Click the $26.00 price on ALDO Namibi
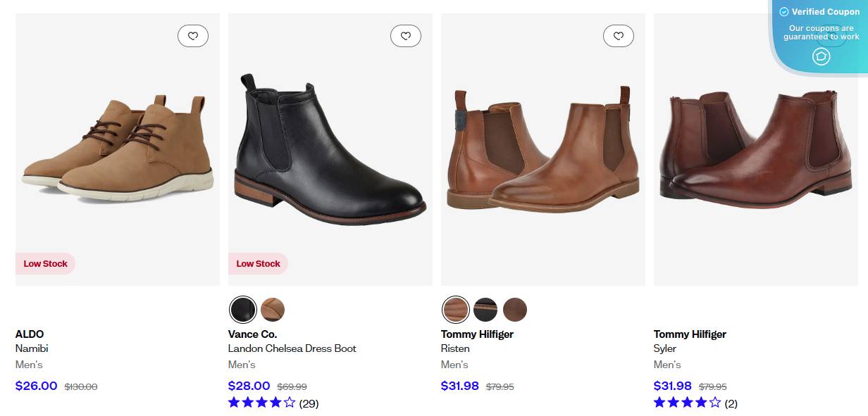The height and width of the screenshot is (416, 868). point(36,386)
